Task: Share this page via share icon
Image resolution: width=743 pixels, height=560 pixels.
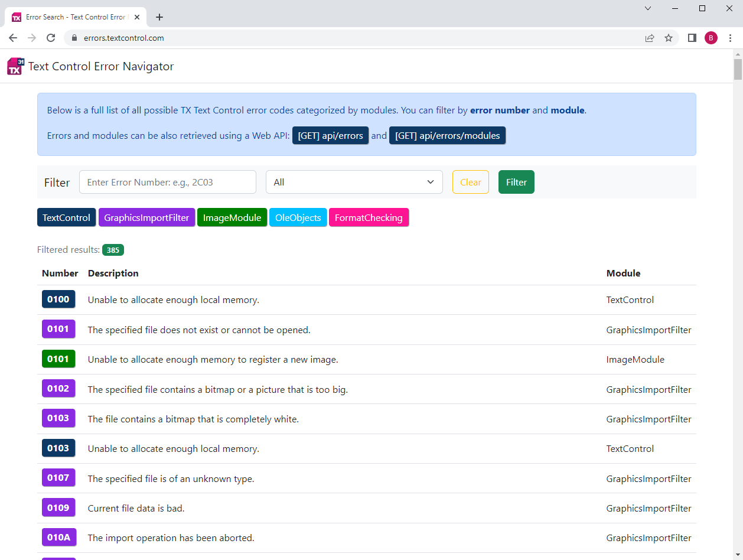Action: point(650,38)
